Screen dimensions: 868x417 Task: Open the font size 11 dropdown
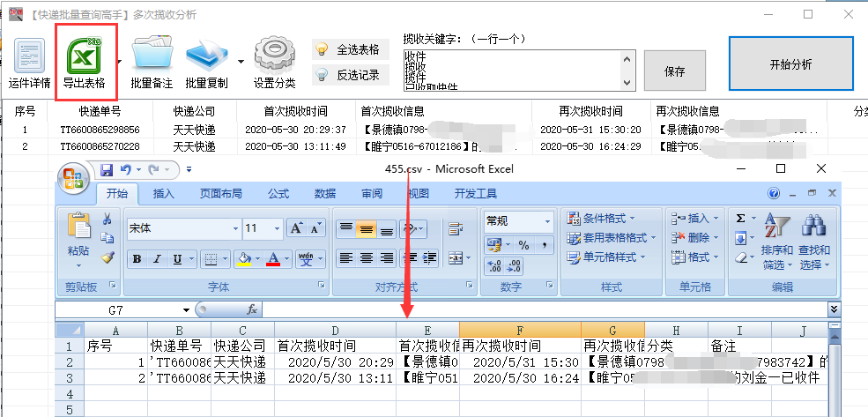point(278,228)
